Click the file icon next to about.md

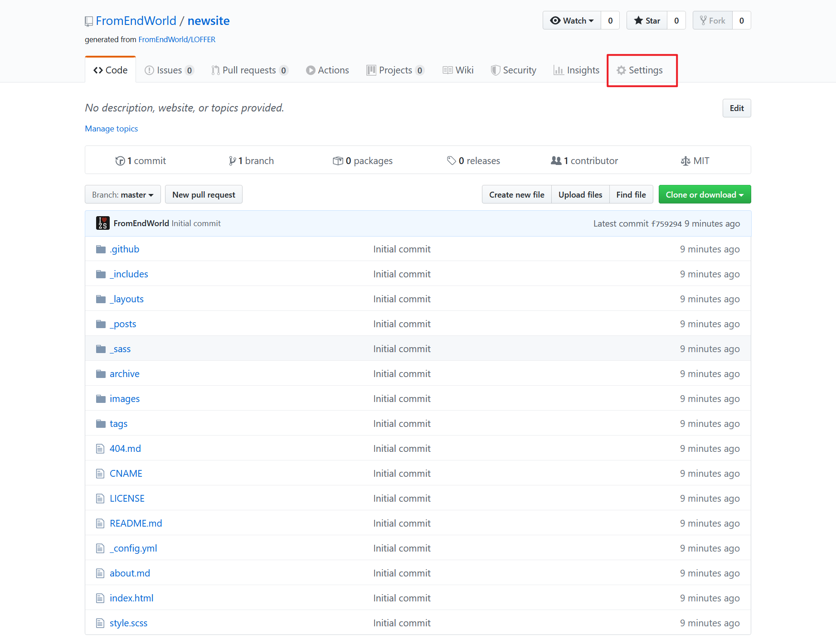(x=100, y=573)
